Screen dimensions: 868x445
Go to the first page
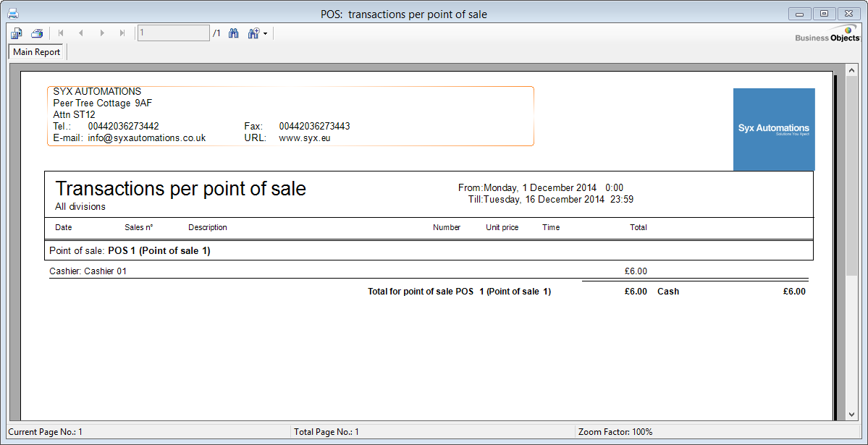point(60,33)
